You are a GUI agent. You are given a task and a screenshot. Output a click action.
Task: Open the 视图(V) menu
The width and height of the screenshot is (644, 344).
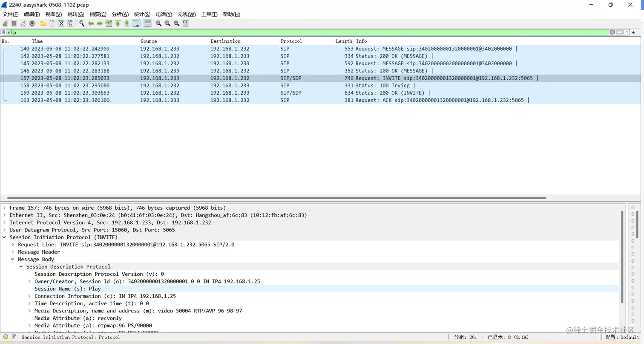54,14
